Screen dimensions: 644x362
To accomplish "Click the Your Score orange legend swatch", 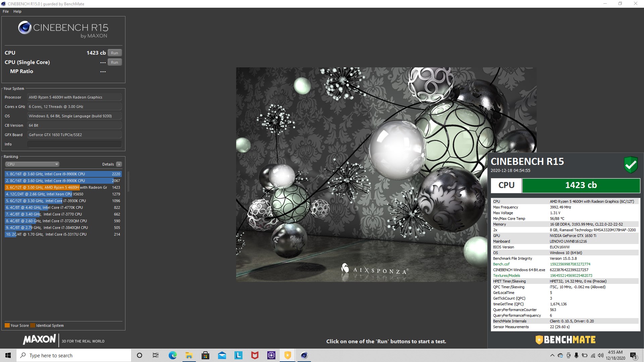I will [x=7, y=325].
